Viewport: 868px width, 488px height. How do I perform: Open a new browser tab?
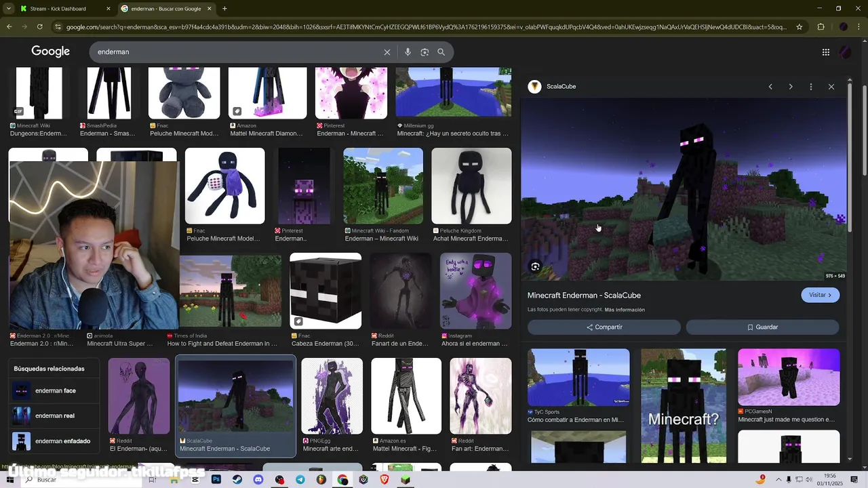pos(224,9)
